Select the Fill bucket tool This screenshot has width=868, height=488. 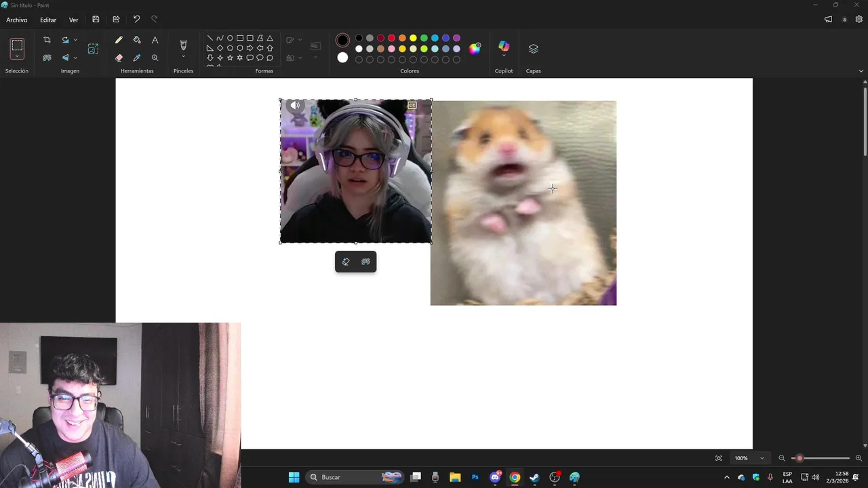point(137,40)
